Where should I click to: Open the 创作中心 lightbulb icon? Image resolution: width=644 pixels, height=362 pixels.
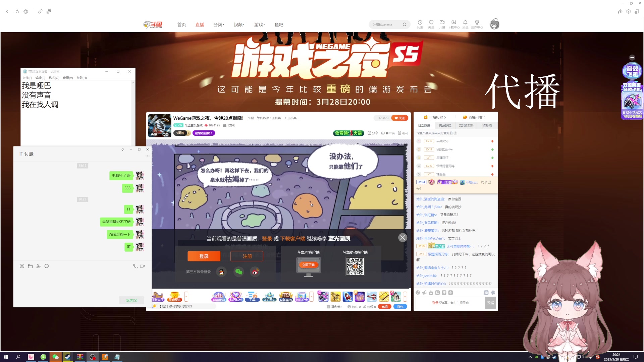click(x=477, y=24)
